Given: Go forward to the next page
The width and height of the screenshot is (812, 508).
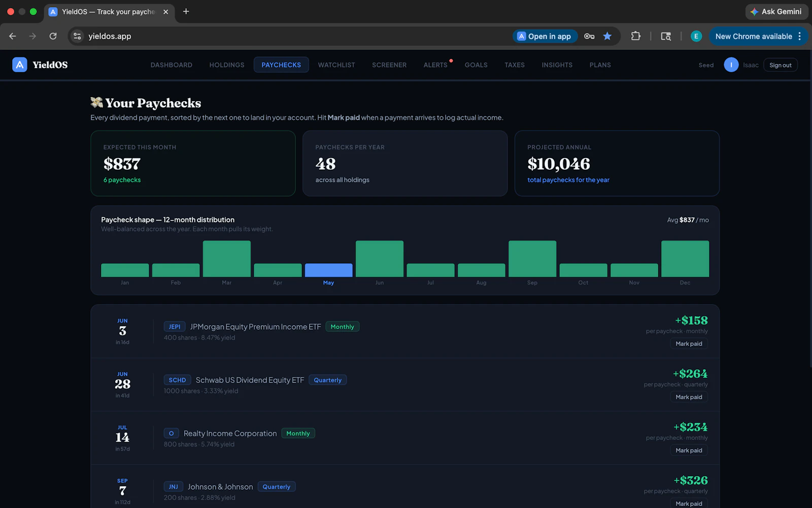Looking at the screenshot, I should (x=33, y=36).
